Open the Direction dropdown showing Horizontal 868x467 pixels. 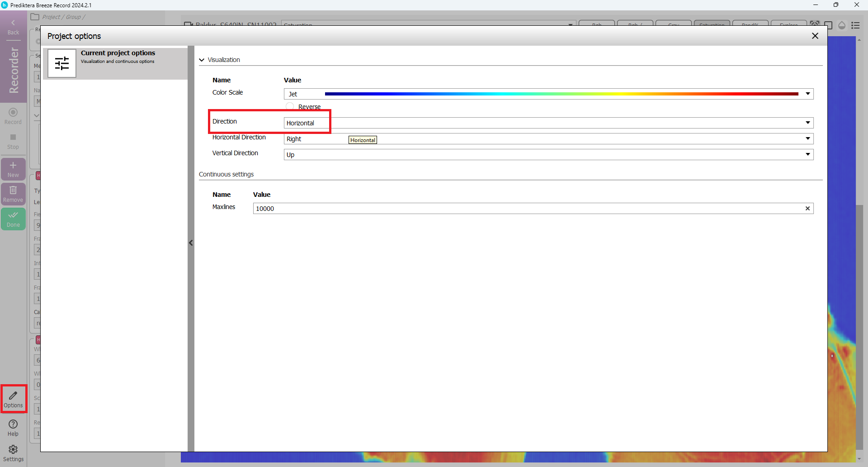click(807, 123)
